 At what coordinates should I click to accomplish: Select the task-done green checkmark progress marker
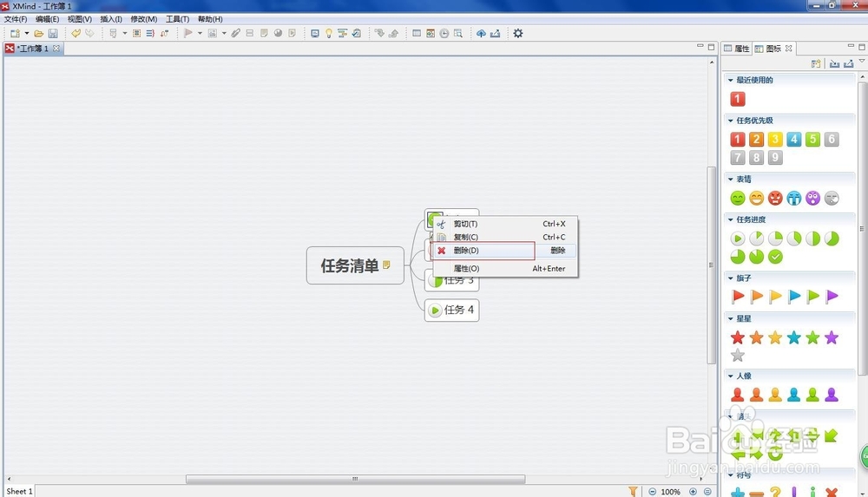click(x=775, y=257)
